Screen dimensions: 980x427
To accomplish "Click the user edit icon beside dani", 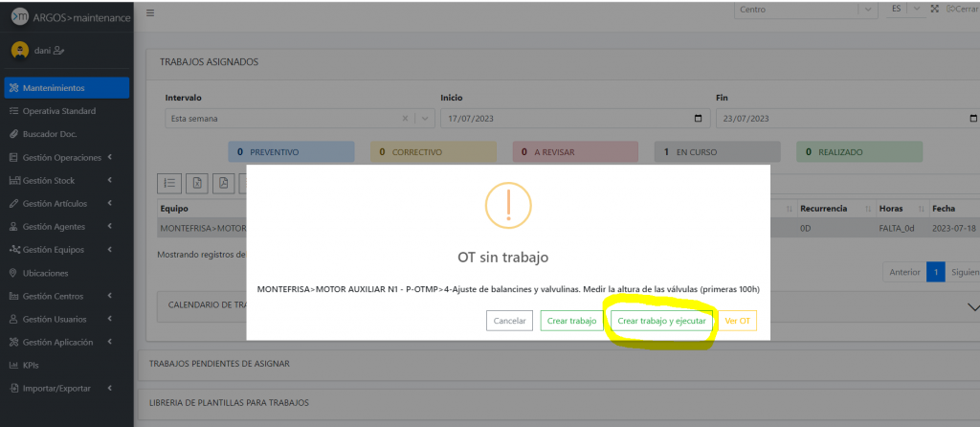I will click(x=59, y=50).
